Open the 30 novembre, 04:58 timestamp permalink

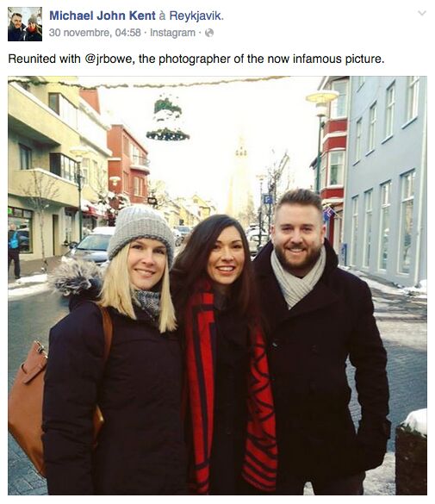(x=95, y=33)
